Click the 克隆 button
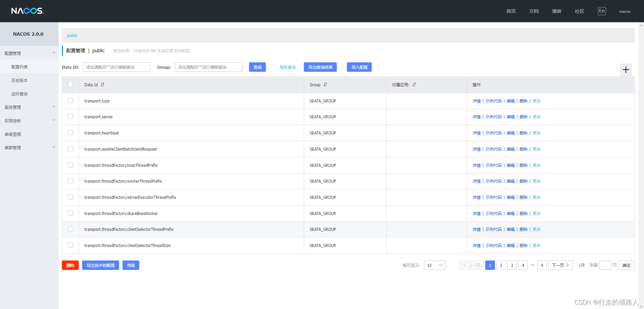The image size is (644, 309). click(131, 265)
